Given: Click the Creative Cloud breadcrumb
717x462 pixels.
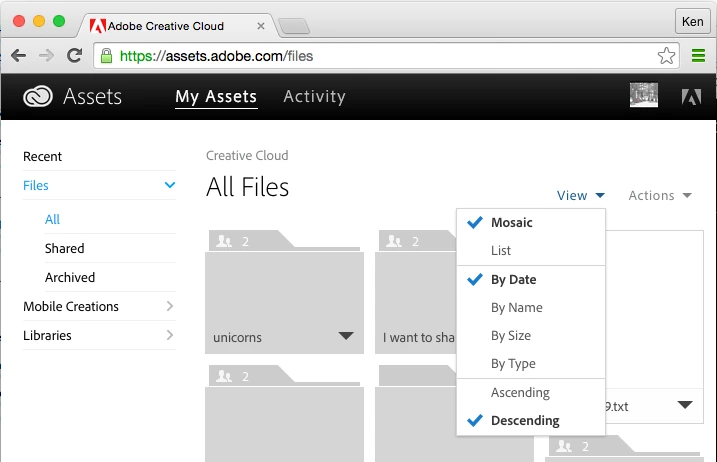Looking at the screenshot, I should pos(247,156).
